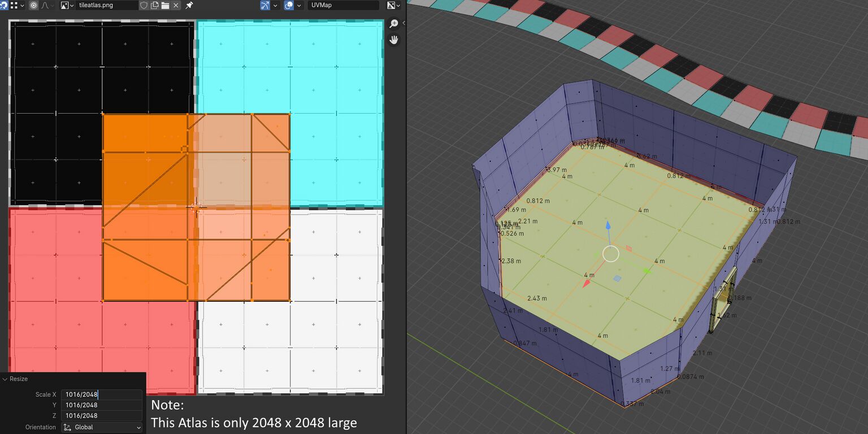Screen dimensions: 868x434
Task: Open the overlays options chevron
Action: tap(299, 5)
